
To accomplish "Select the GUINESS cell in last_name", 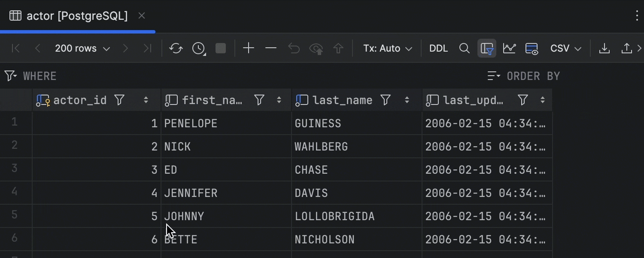I will pos(318,123).
